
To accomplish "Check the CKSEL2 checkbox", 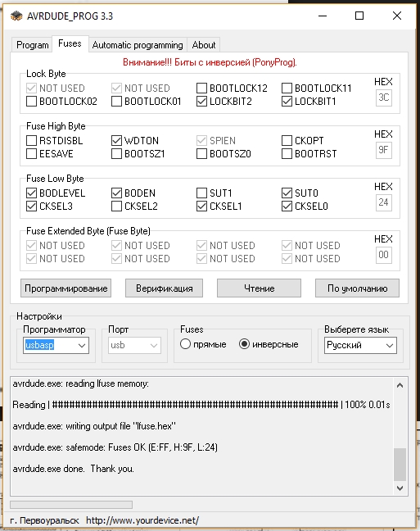I will point(116,206).
